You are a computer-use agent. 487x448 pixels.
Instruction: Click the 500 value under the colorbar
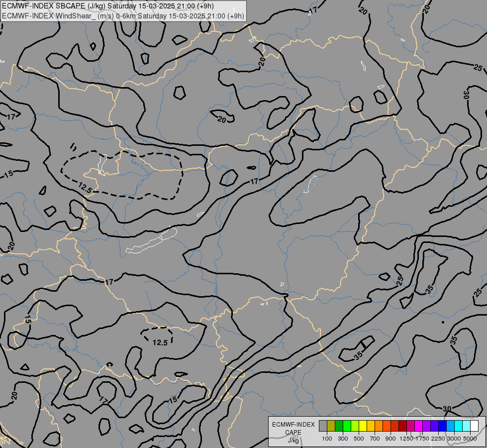[359, 439]
